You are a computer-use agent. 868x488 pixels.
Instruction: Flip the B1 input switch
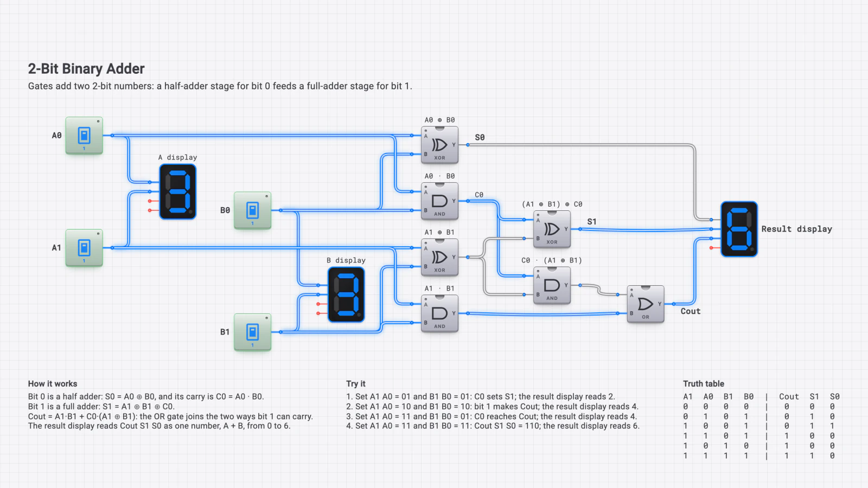[x=252, y=332]
